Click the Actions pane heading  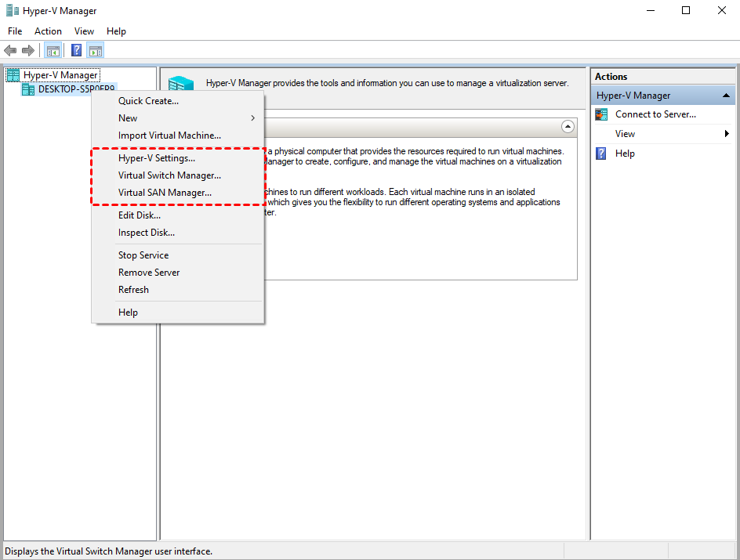tap(611, 77)
